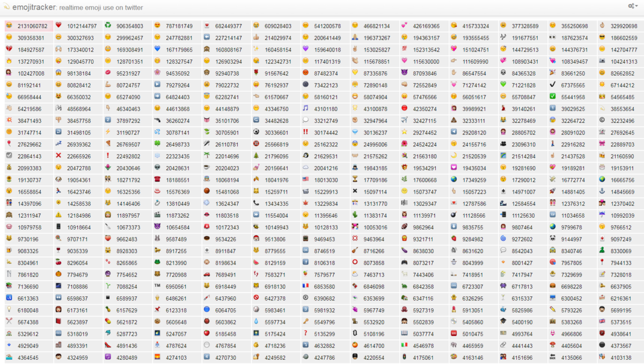Image resolution: width=644 pixels, height=364 pixels.
Task: Select the red rose emoji with 91567642
Action: pyautogui.click(x=256, y=73)
